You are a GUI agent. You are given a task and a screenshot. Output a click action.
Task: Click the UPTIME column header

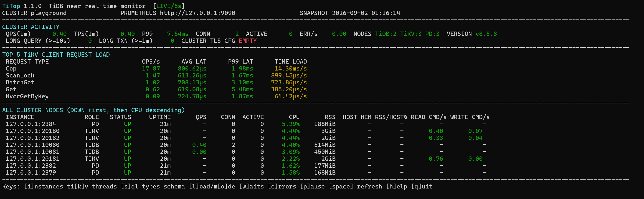coord(160,117)
